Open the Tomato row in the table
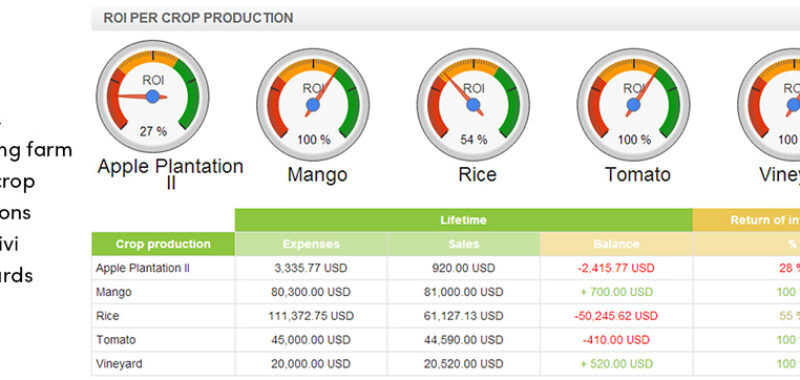Viewport: 800px width, 380px height. (x=446, y=340)
